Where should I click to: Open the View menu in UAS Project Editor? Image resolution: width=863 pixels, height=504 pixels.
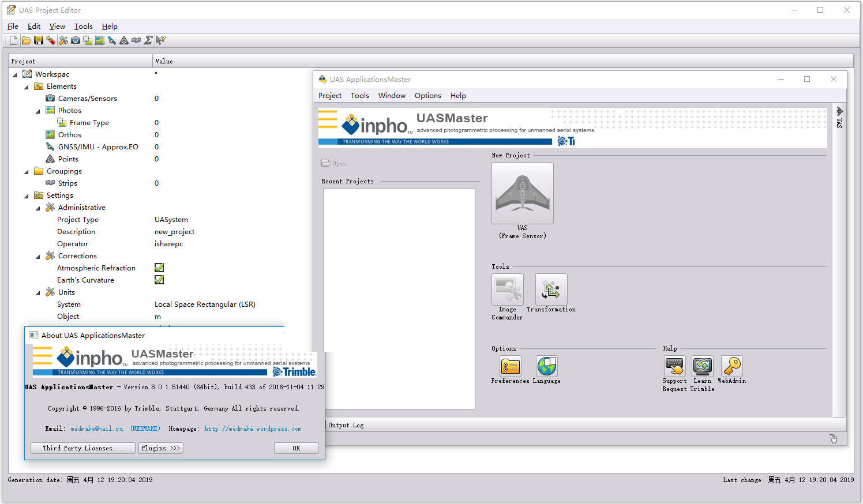click(57, 27)
